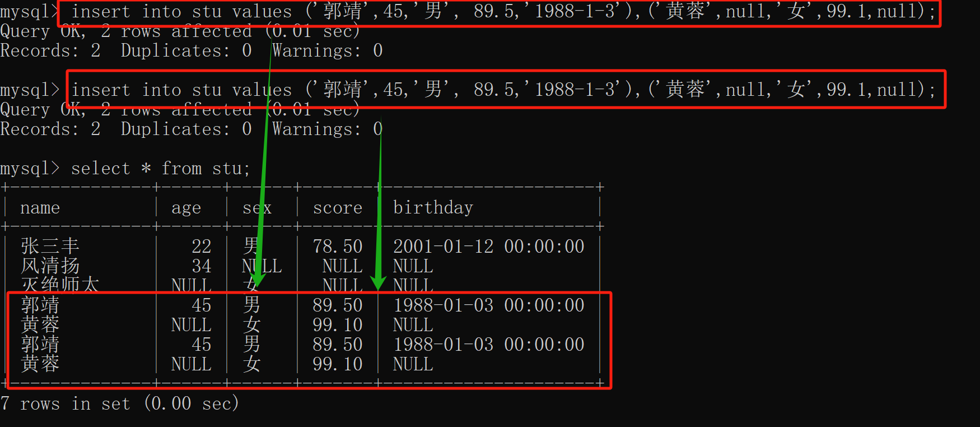
Task: Click NULL sex value in 风清扬 row
Action: point(262,266)
